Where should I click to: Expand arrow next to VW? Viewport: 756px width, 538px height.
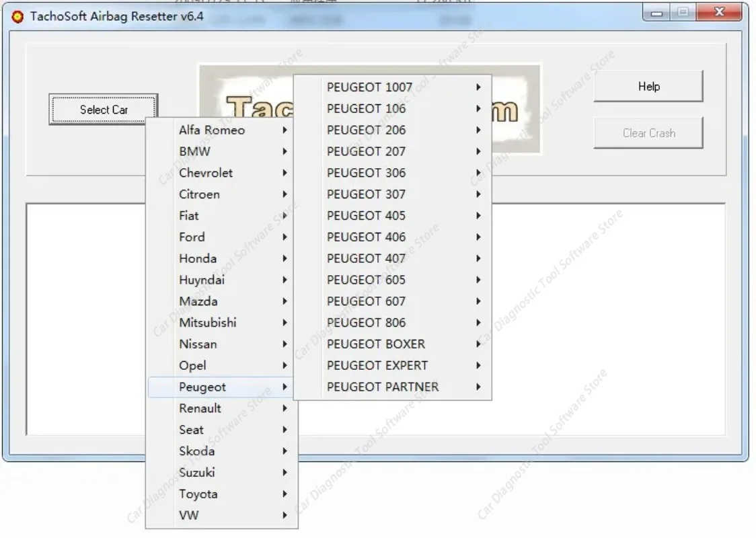click(x=285, y=515)
